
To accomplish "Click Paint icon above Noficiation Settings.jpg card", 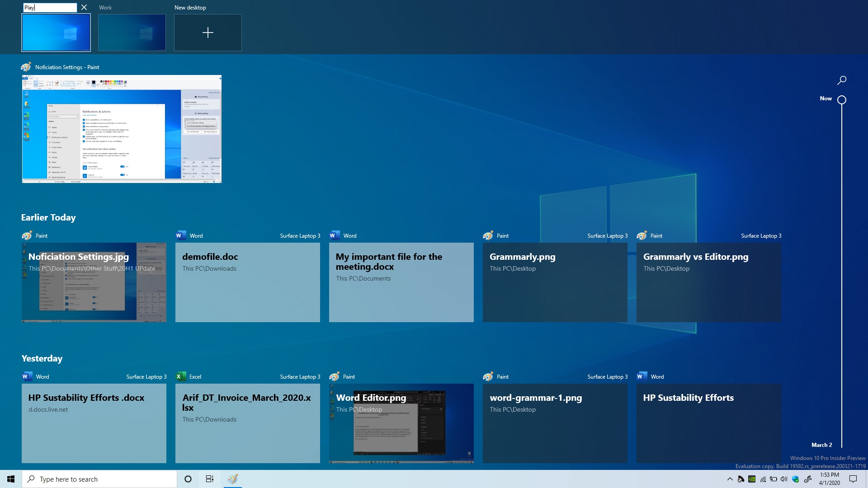I will tap(27, 235).
